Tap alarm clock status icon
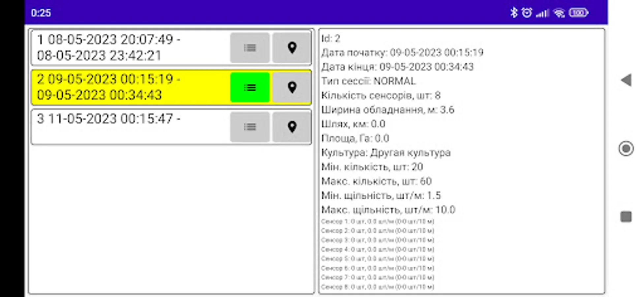Image resolution: width=644 pixels, height=297 pixels. pyautogui.click(x=527, y=13)
